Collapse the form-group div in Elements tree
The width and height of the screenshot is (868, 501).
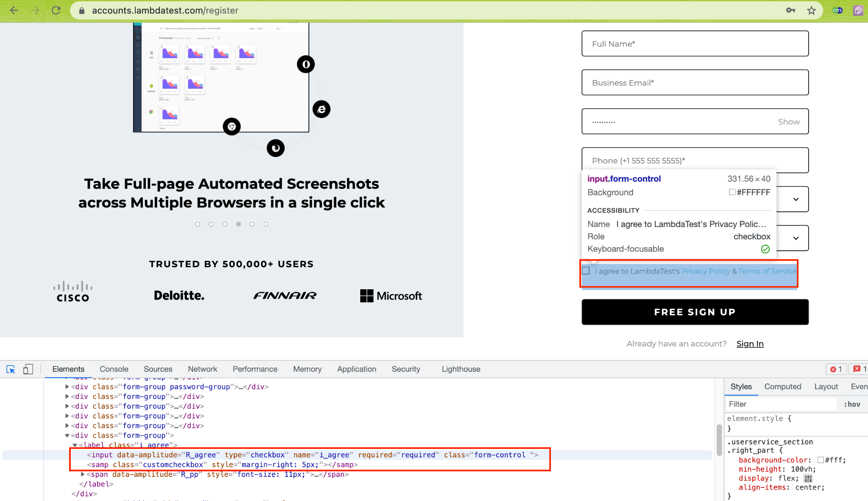[67, 435]
